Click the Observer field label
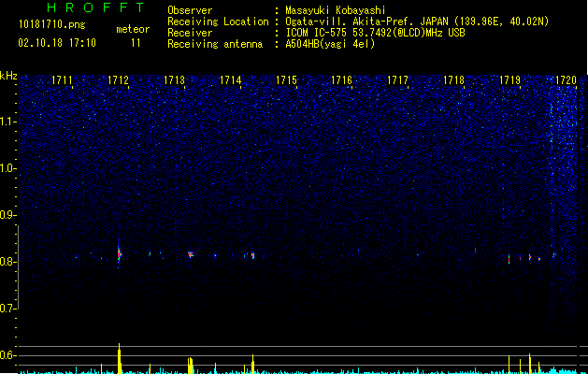This screenshot has width=588, height=374. pyautogui.click(x=190, y=10)
